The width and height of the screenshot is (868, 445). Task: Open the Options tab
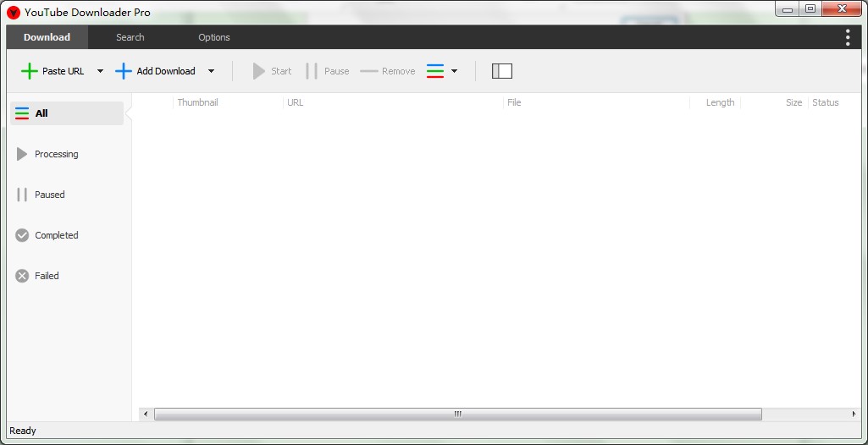[x=214, y=37]
